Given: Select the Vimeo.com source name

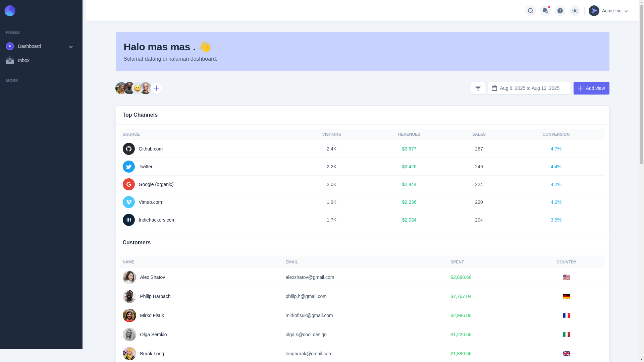Looking at the screenshot, I should 150,202.
